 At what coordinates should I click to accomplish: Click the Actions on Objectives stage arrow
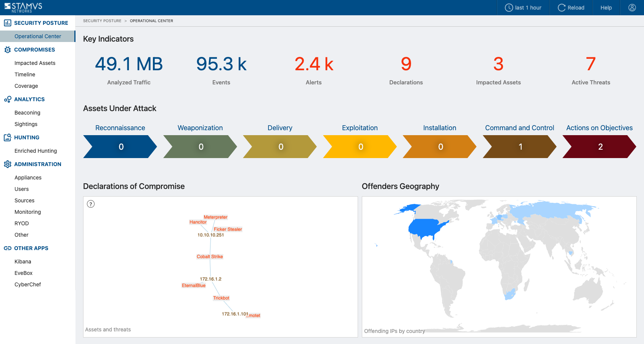point(599,147)
